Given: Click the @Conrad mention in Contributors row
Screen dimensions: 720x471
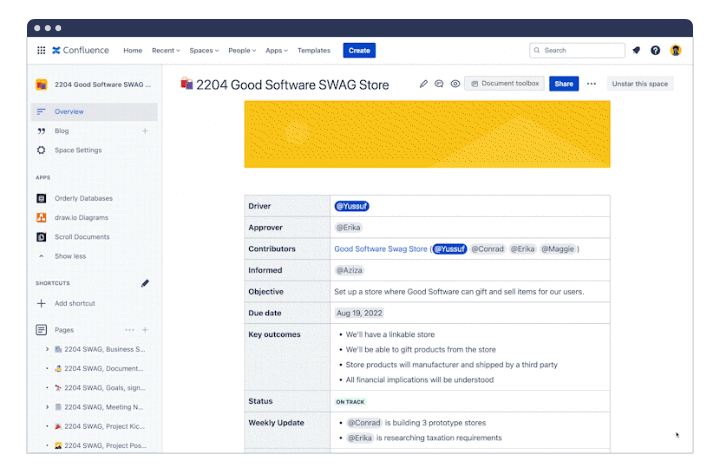Looking at the screenshot, I should pyautogui.click(x=488, y=249).
